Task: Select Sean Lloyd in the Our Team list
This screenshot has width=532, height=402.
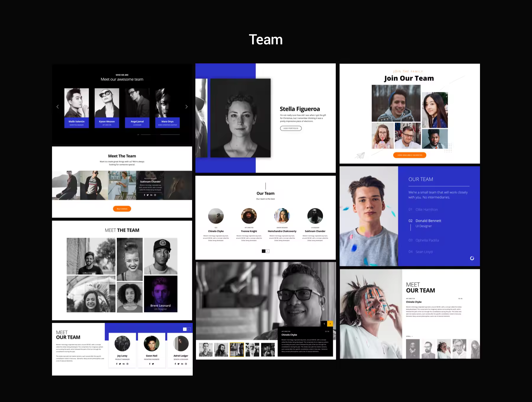Action: [424, 252]
